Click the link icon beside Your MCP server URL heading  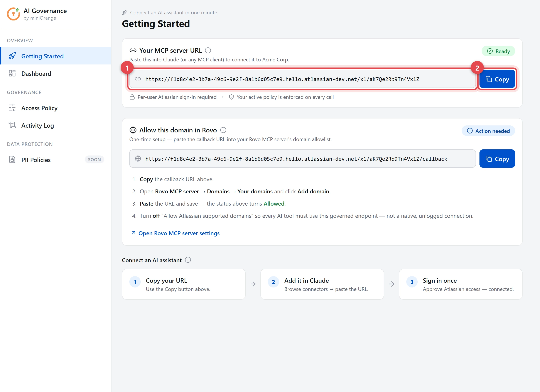pos(133,50)
